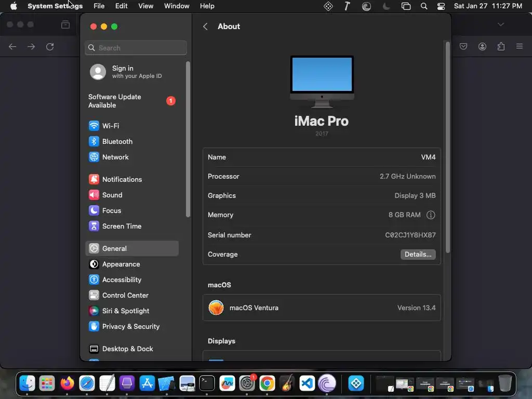
Task: Open Software Update Available notice
Action: (x=132, y=101)
